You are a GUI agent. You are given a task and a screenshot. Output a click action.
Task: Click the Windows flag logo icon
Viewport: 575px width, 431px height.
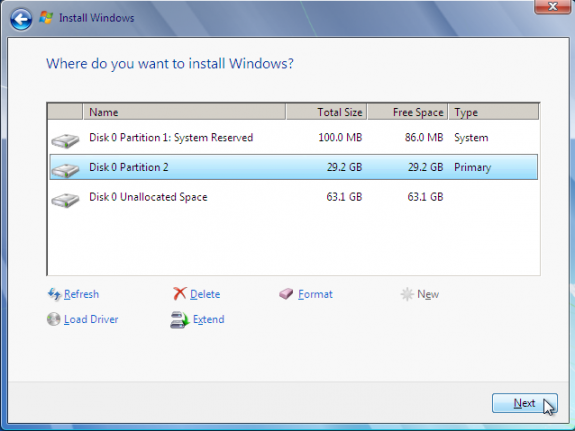[46, 18]
